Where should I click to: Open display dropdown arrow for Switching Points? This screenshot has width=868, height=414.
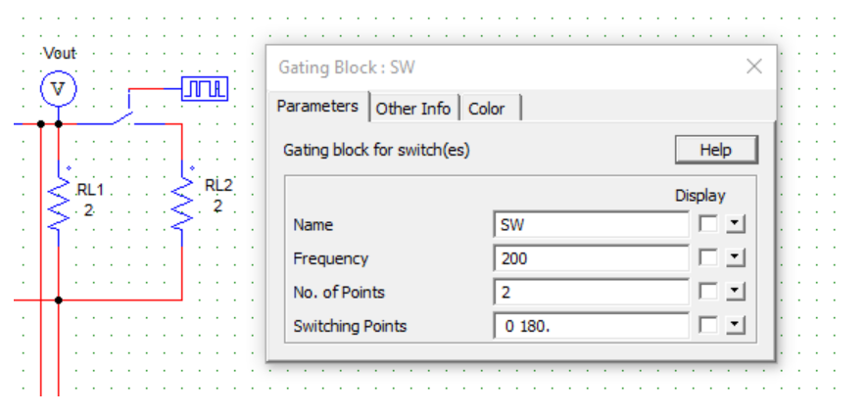pyautogui.click(x=735, y=326)
